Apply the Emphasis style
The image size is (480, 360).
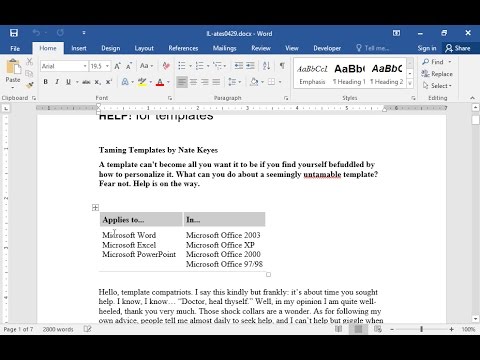point(312,74)
